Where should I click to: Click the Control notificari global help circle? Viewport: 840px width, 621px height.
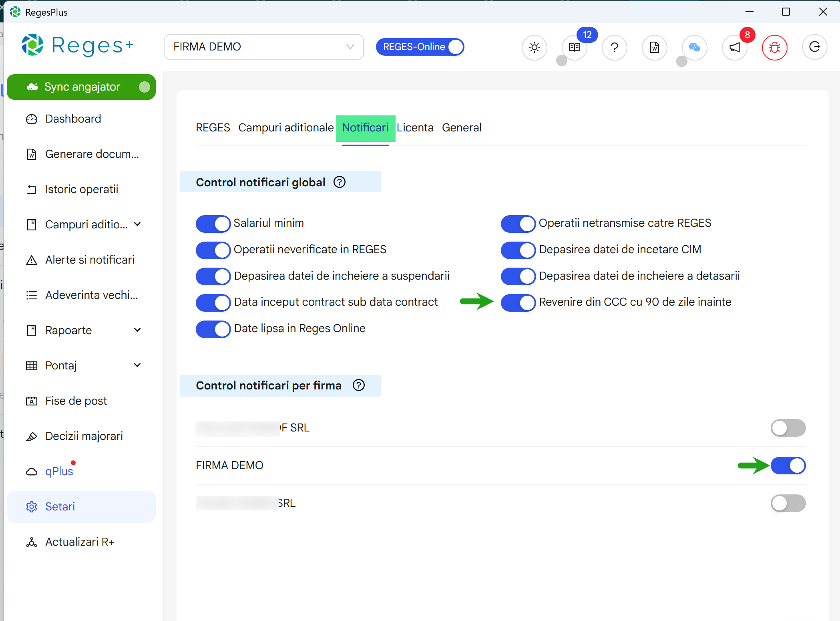click(339, 182)
